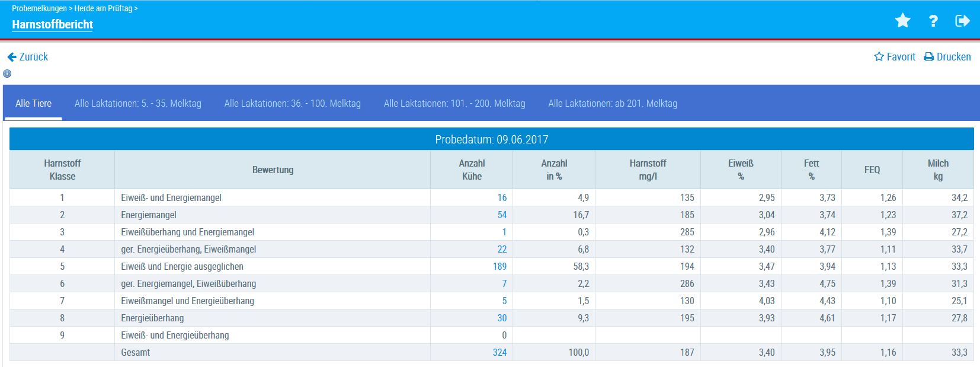
Task: Open the 189 cows link in class 5
Action: pyautogui.click(x=499, y=266)
